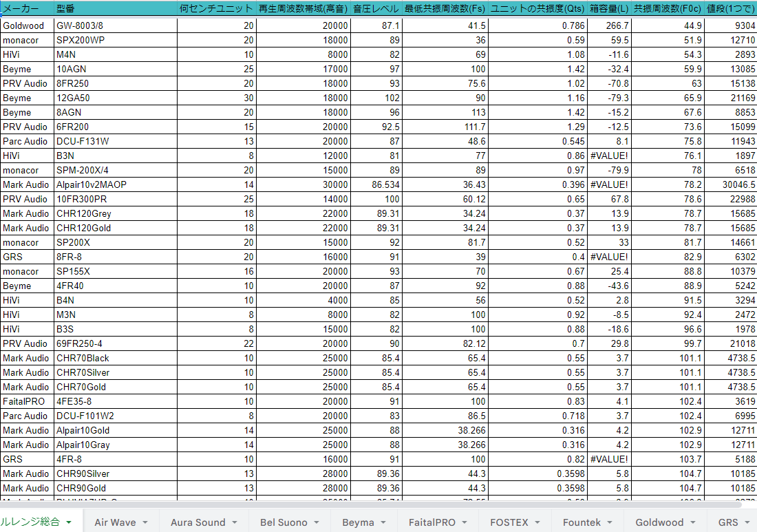757x532 pixels.
Task: Click the GW-8003/8 model cell
Action: (x=116, y=25)
